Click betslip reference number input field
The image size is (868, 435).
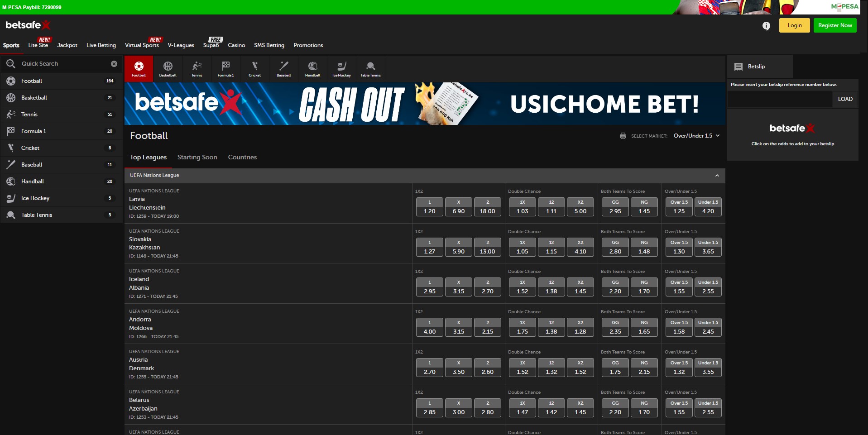click(x=780, y=99)
